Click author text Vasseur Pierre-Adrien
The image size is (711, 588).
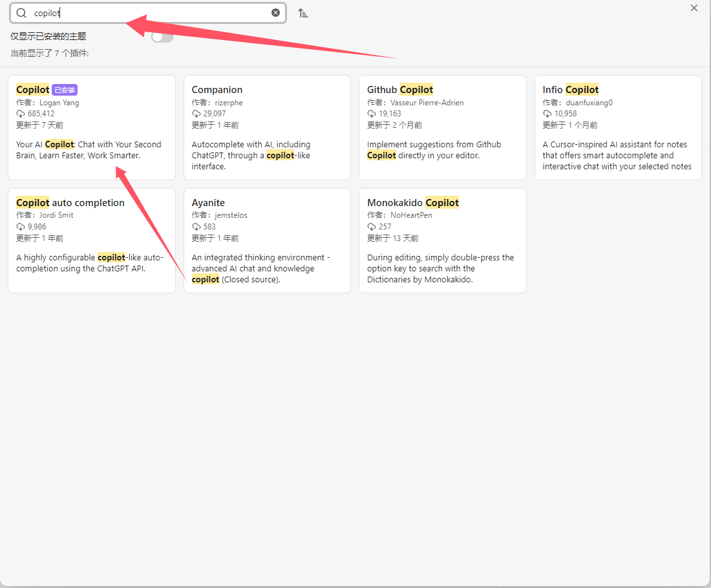(x=427, y=103)
